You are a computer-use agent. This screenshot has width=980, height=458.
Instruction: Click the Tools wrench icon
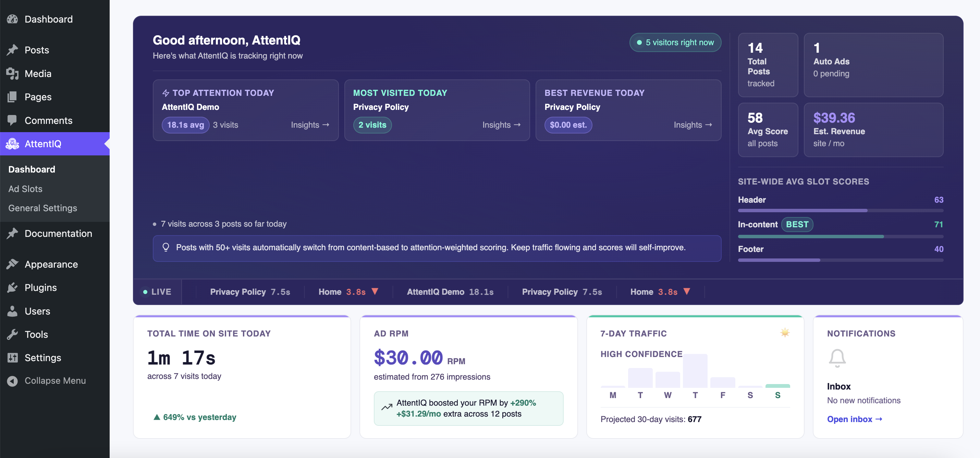coord(13,334)
